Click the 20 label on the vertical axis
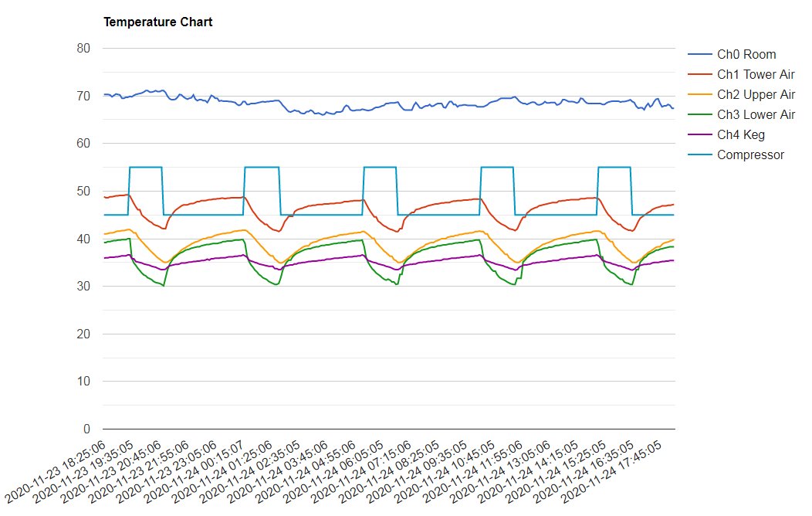 point(83,334)
